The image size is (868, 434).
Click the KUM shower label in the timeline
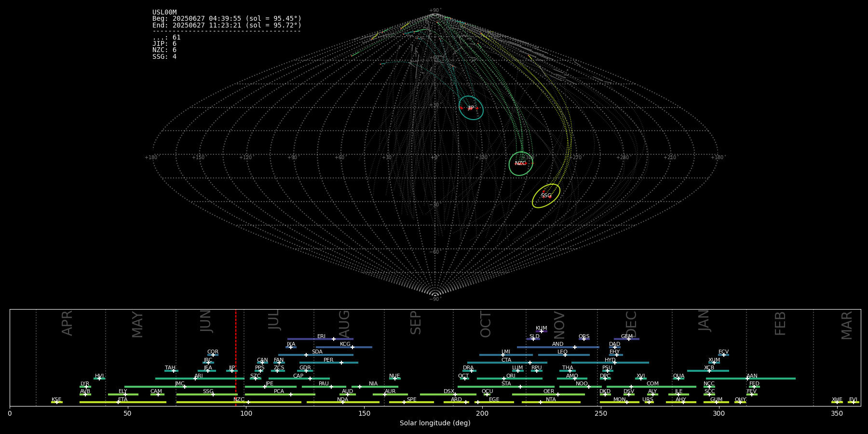coord(542,328)
